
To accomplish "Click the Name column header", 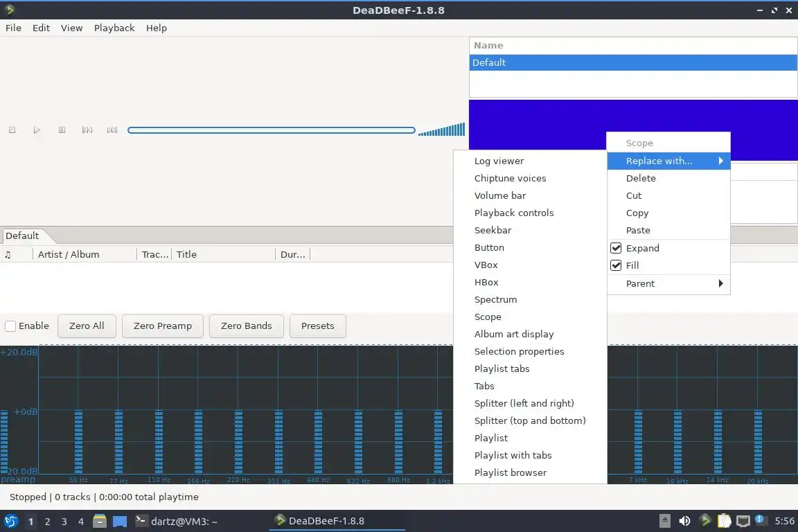I will click(632, 45).
